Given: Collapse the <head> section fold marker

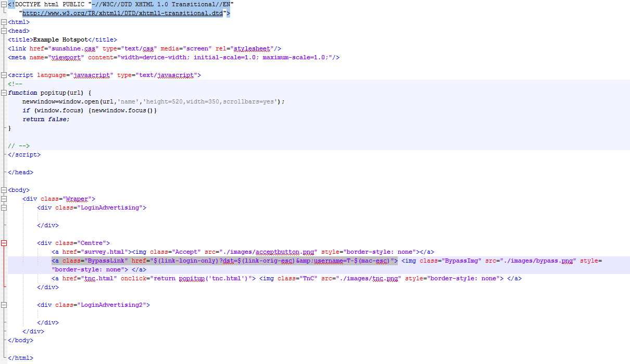Looking at the screenshot, I should pyautogui.click(x=4, y=31).
